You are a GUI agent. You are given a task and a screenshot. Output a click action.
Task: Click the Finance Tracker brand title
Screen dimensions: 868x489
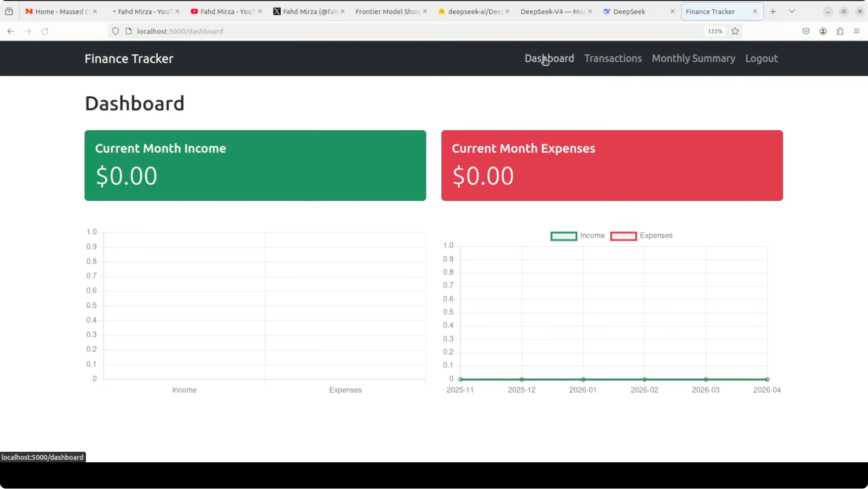[x=129, y=59]
